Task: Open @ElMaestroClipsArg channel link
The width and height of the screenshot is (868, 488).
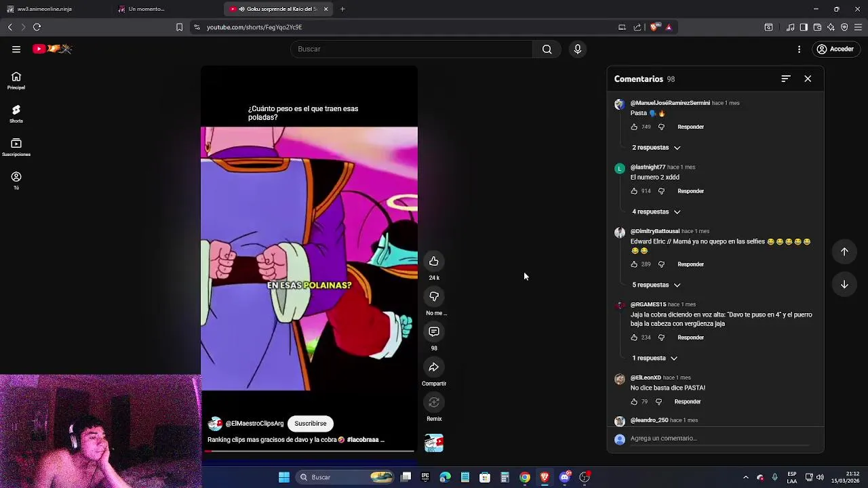Action: coord(254,424)
